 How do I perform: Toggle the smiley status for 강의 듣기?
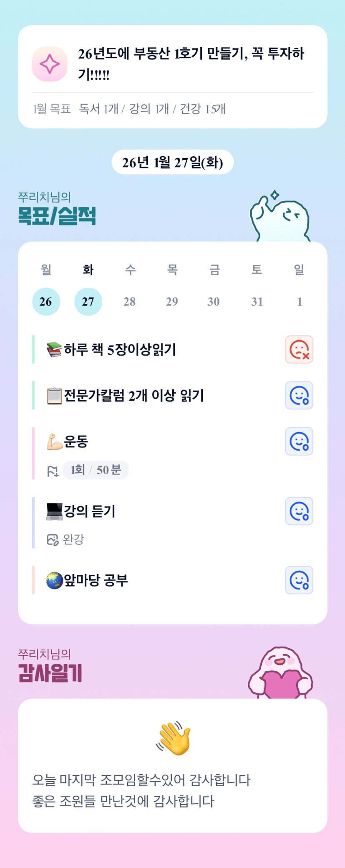[299, 511]
